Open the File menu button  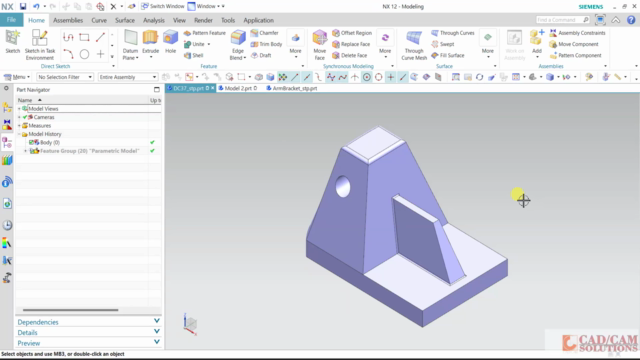click(x=11, y=20)
